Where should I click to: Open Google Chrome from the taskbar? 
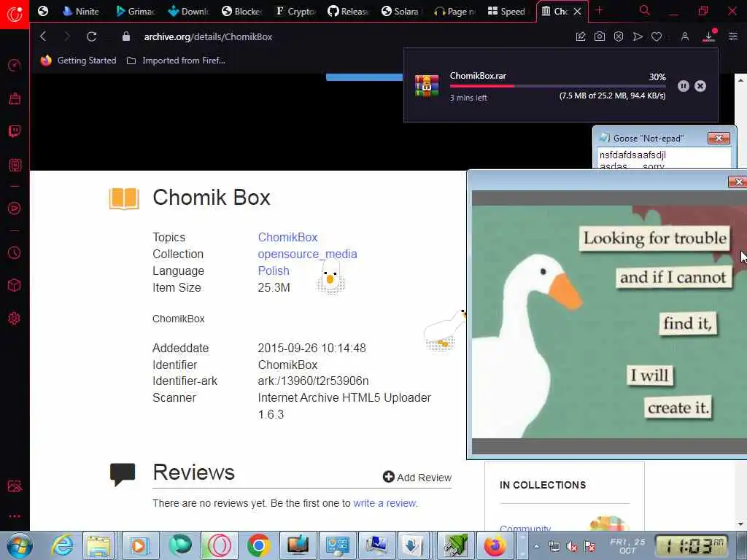258,545
